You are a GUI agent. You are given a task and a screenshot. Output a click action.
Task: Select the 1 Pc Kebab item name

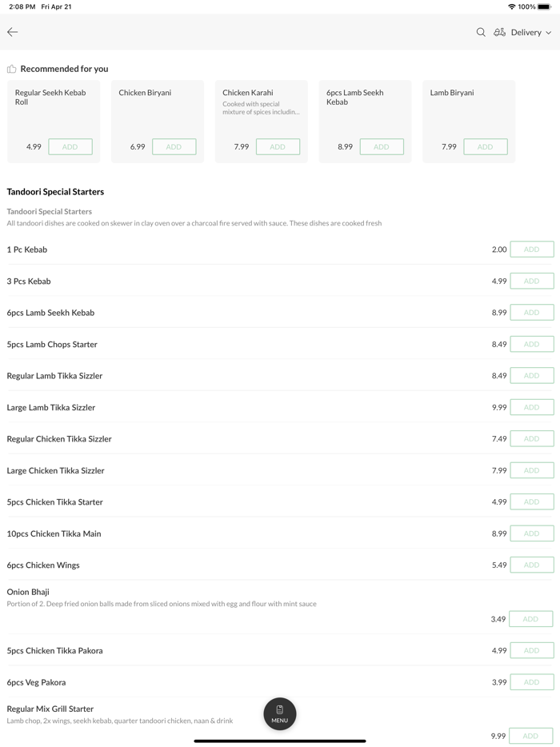coord(26,250)
